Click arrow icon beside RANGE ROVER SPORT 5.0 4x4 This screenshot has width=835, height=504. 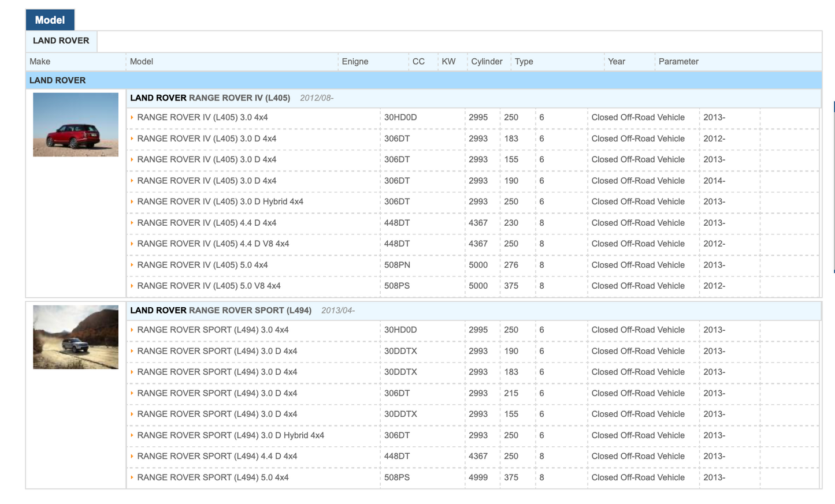132,477
